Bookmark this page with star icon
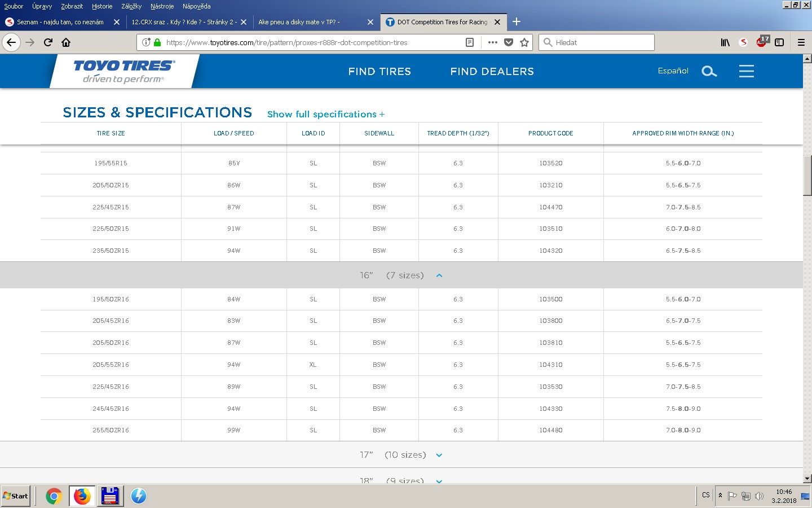Image resolution: width=812 pixels, height=508 pixels. coord(524,42)
